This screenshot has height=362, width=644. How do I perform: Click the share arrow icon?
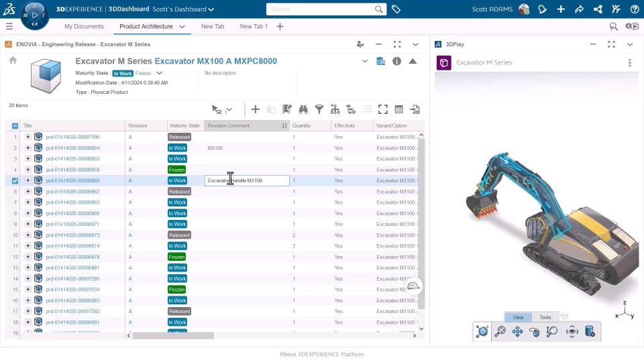click(x=579, y=9)
